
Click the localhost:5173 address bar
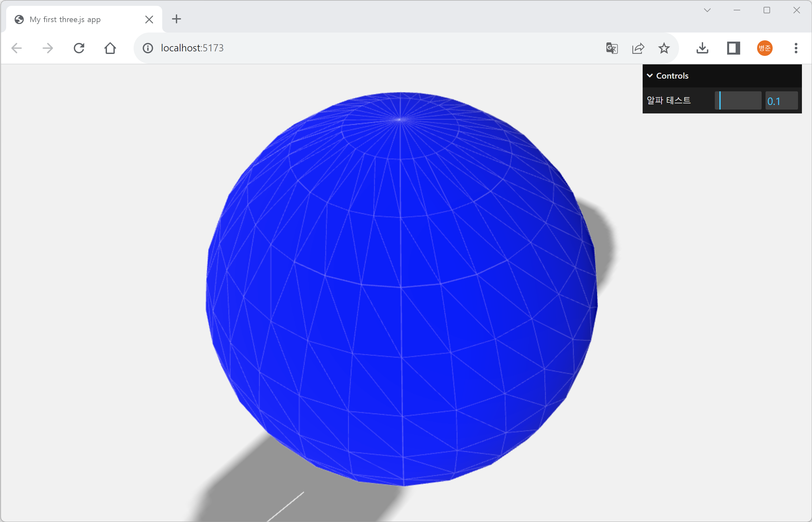click(339, 48)
